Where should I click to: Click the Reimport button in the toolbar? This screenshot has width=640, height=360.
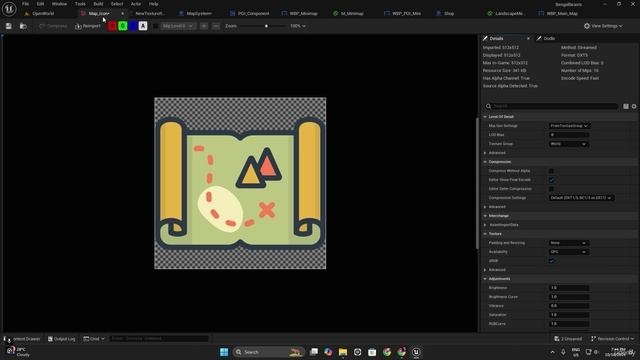(x=88, y=26)
